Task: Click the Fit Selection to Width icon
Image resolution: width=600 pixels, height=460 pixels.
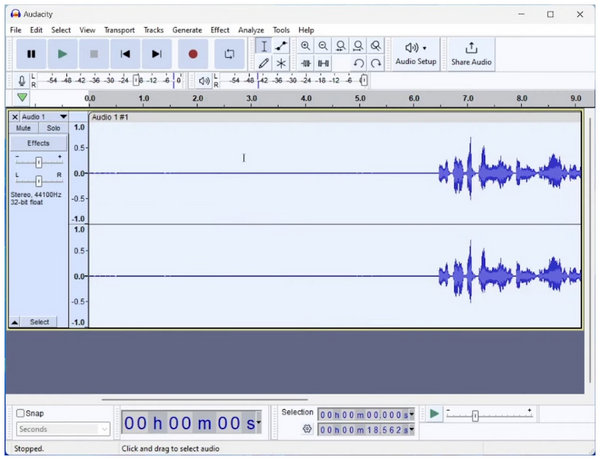Action: pos(341,46)
